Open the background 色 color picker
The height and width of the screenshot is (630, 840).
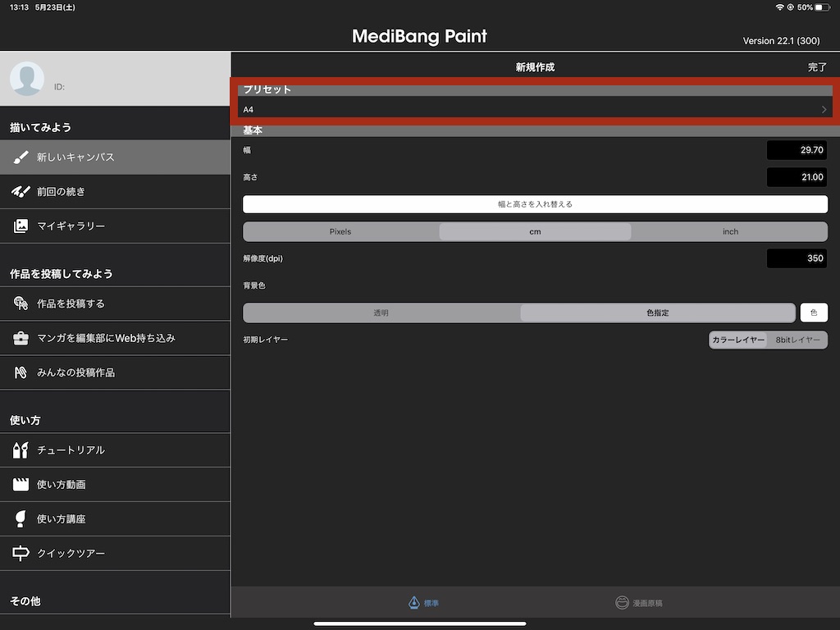(814, 313)
